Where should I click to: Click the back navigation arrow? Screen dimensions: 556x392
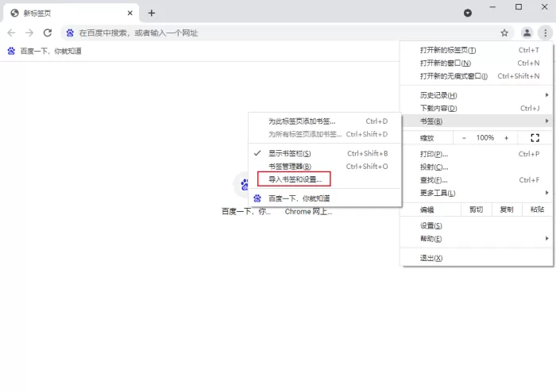click(x=11, y=33)
